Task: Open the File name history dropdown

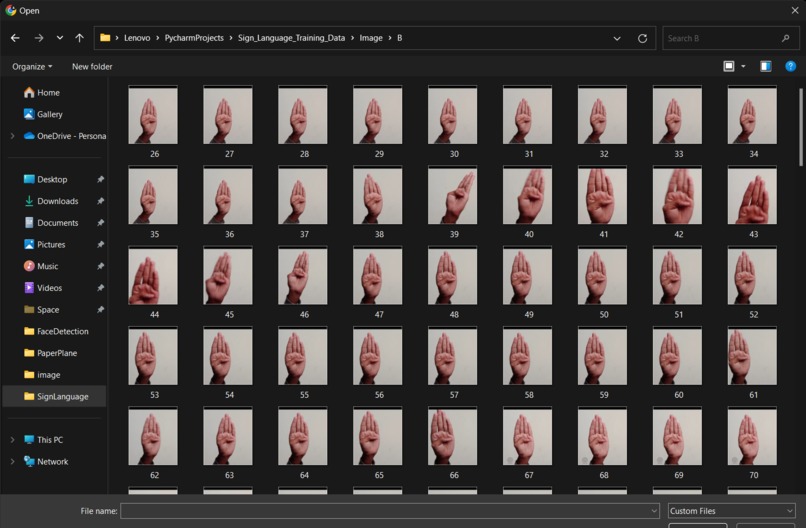Action: coord(654,511)
